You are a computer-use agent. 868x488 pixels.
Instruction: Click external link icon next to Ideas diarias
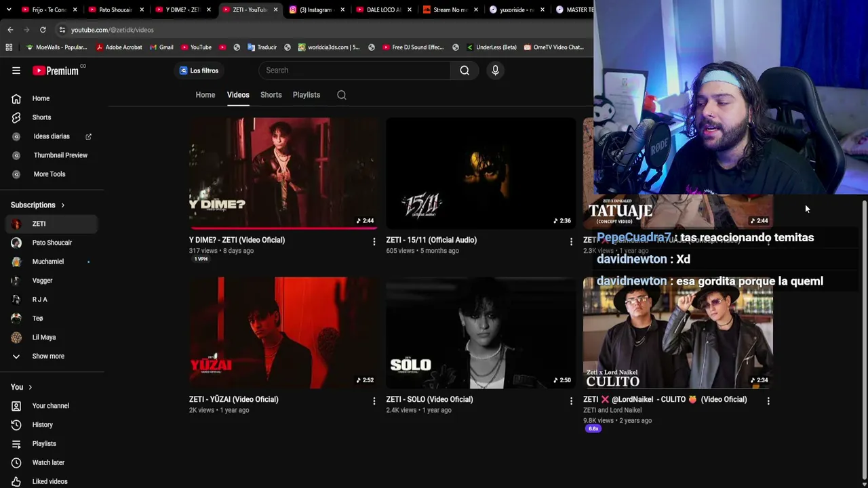(x=88, y=136)
